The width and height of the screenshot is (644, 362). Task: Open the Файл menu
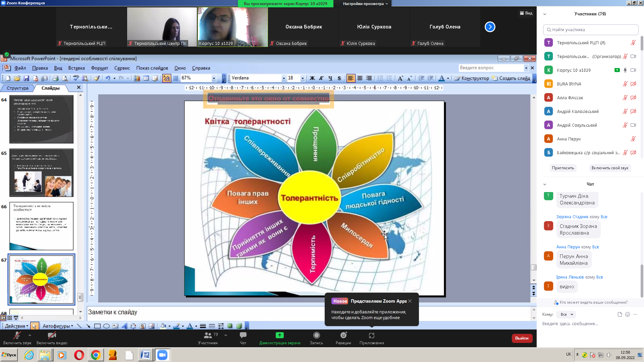(20, 68)
